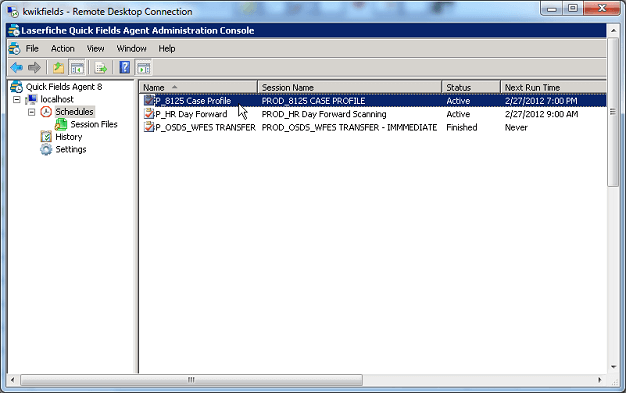Click the History checklist icon

click(x=46, y=137)
